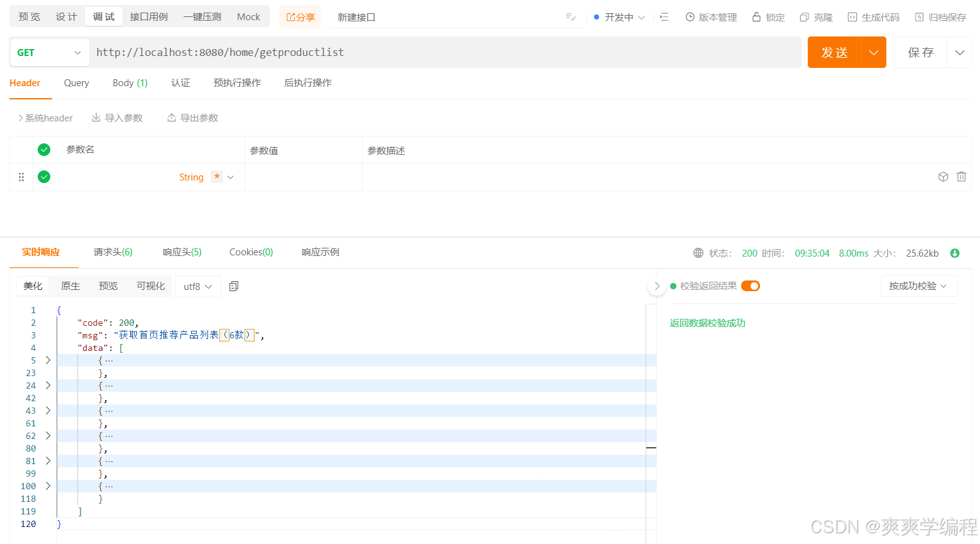Click the 分享 share button
This screenshot has width=980, height=544.
pyautogui.click(x=300, y=17)
